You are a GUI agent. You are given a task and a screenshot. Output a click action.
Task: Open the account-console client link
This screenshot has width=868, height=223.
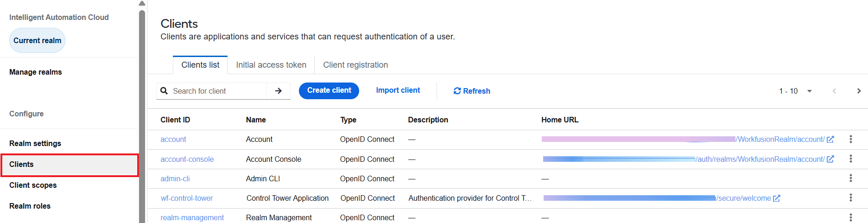187,159
